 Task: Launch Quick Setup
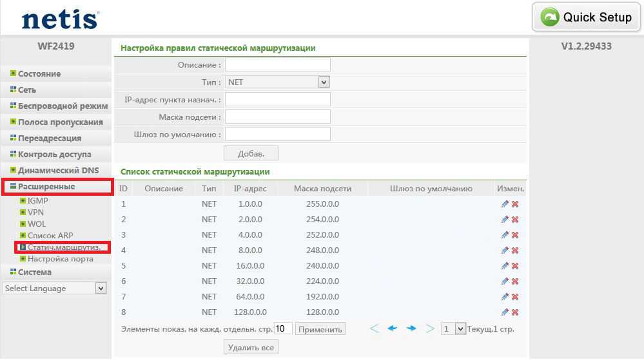(585, 17)
